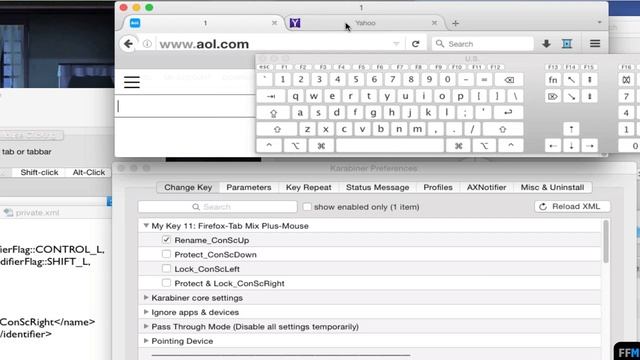Select the Yahoo browser tab
Image resolution: width=640 pixels, height=360 pixels.
pyautogui.click(x=364, y=23)
